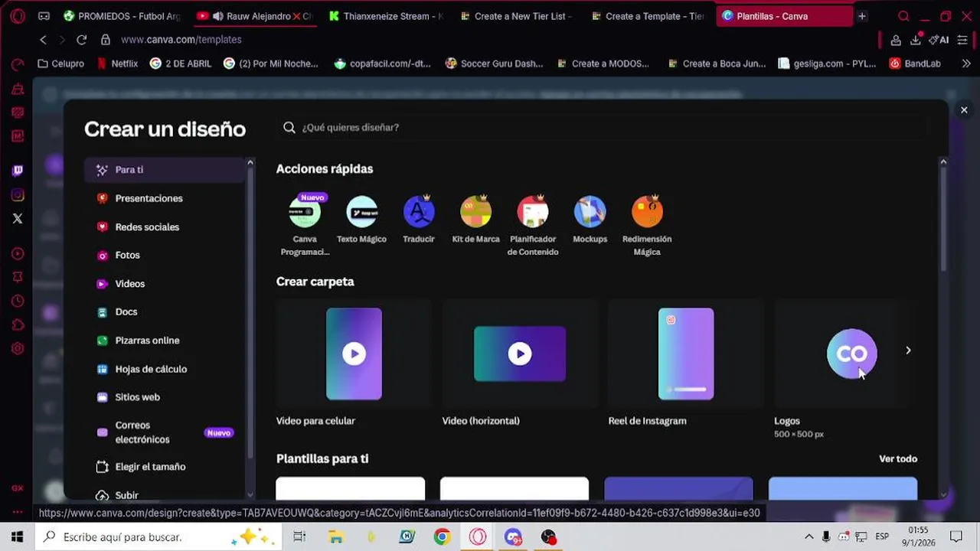Image resolution: width=980 pixels, height=551 pixels.
Task: Open Opera easy setup menu icon
Action: [962, 40]
